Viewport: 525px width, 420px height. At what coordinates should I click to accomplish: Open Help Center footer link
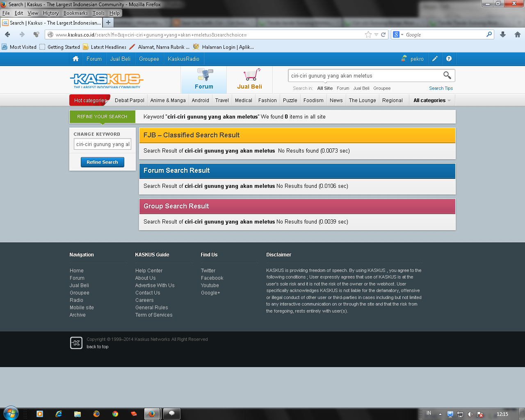coord(149,271)
